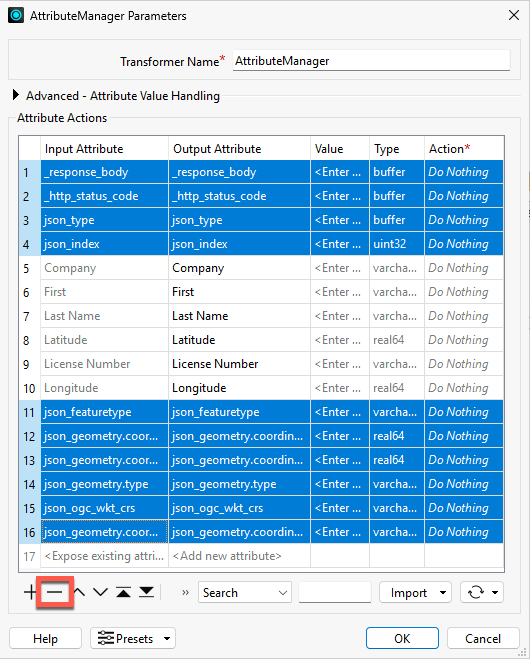Click real64 type in row 12
This screenshot has width=530, height=659.
[396, 436]
